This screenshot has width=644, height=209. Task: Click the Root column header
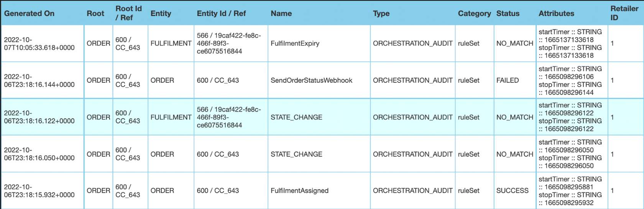(x=95, y=13)
